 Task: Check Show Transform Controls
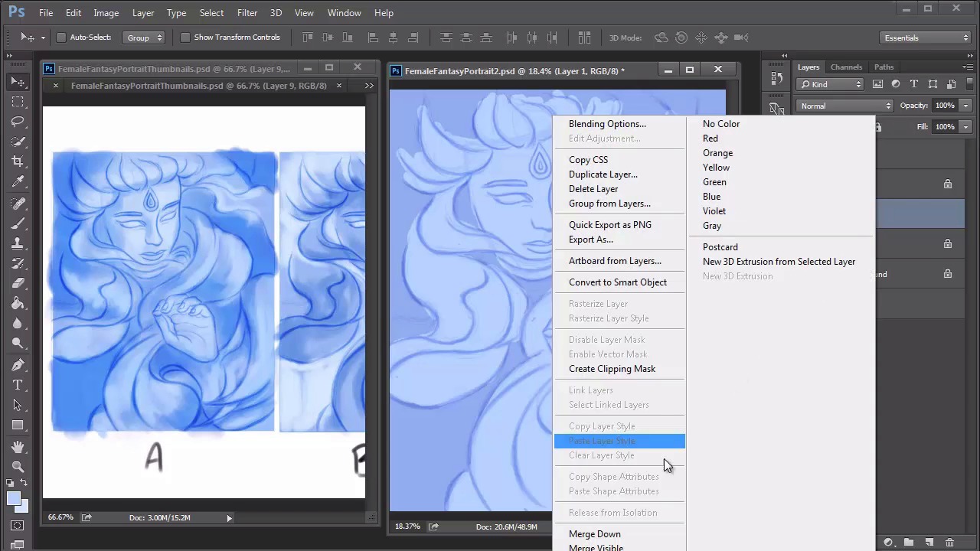tap(185, 37)
